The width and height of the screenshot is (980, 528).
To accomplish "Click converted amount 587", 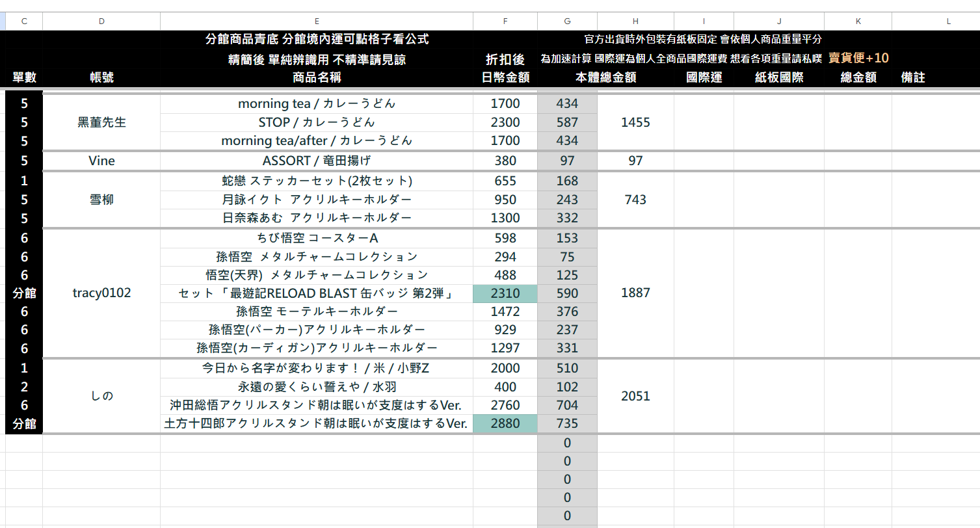I will coord(567,122).
